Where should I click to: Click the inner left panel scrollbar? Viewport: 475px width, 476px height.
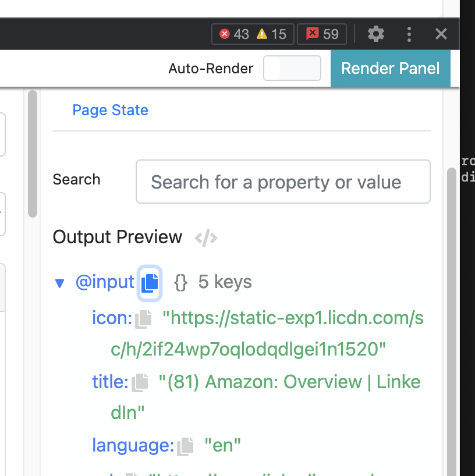[33, 154]
